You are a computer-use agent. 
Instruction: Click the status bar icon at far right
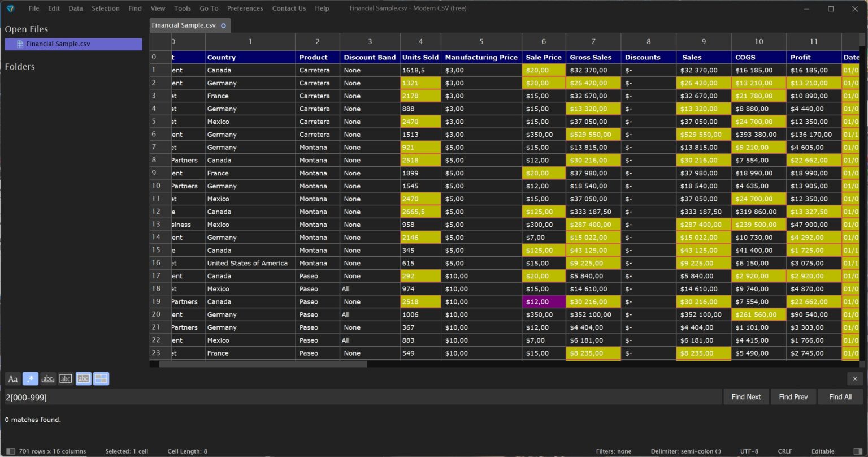858,451
